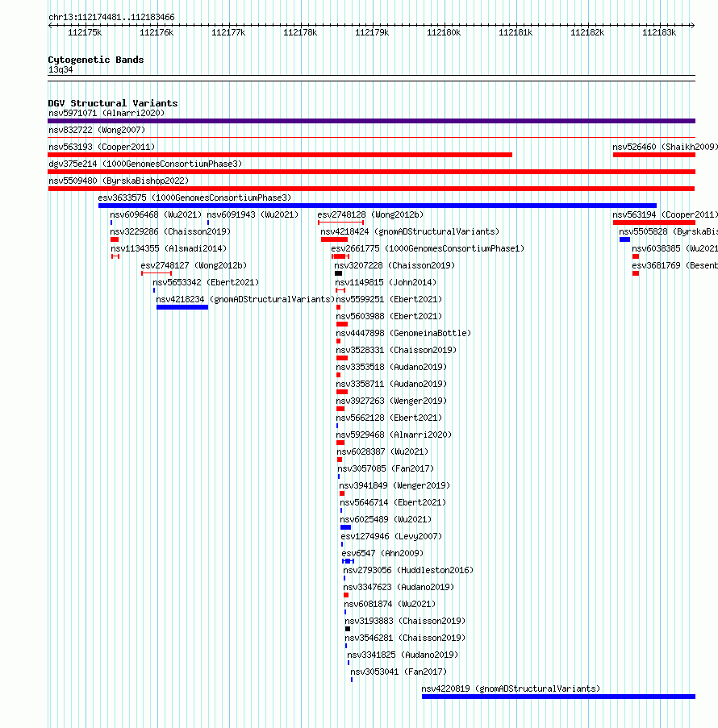Image resolution: width=718 pixels, height=728 pixels.
Task: Click esv1274946 (Levy2007) label
Action: (x=391, y=536)
